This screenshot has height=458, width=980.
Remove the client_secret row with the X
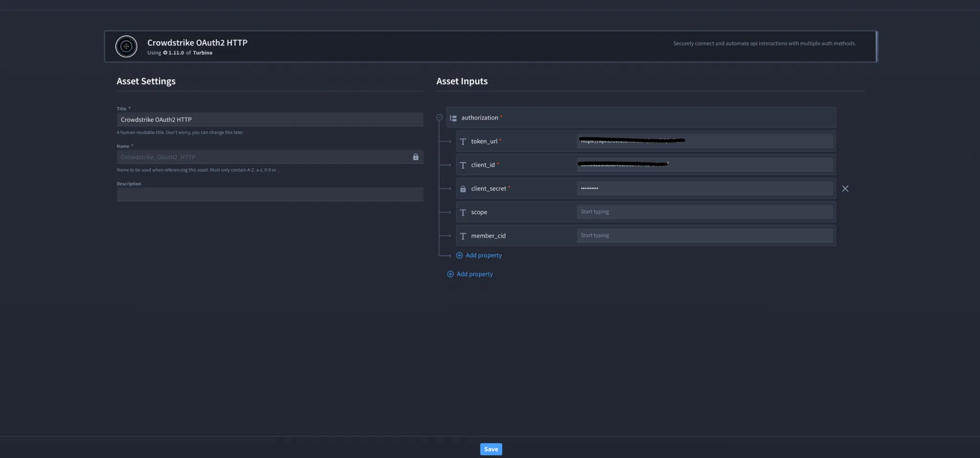pos(845,188)
